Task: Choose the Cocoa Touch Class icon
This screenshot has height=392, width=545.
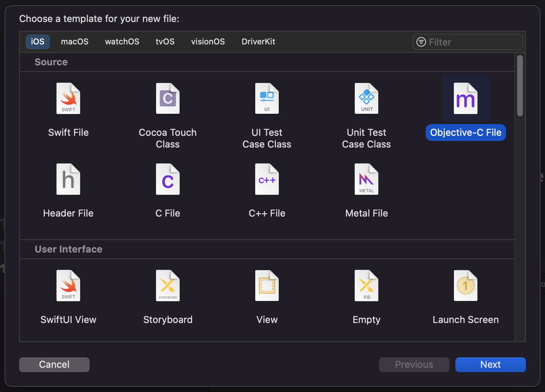Action: [x=168, y=98]
